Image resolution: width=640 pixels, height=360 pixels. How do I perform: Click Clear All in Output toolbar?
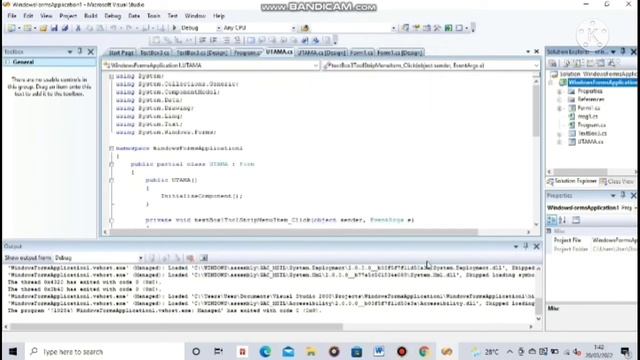[x=190, y=258]
